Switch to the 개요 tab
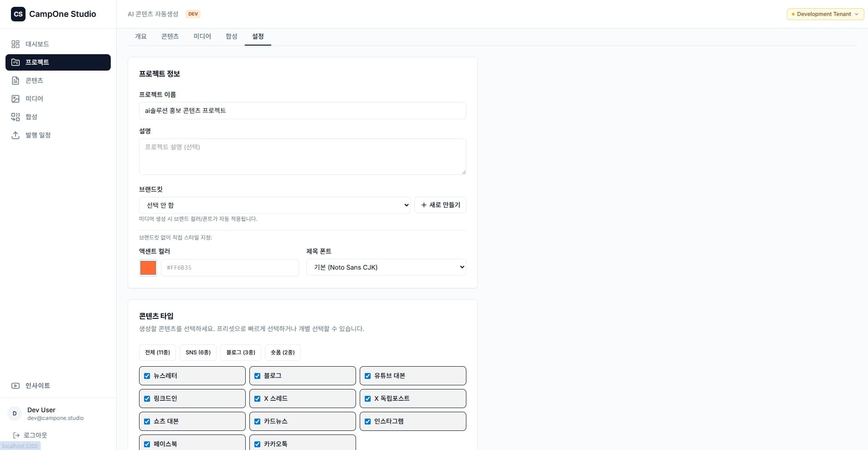 point(140,36)
